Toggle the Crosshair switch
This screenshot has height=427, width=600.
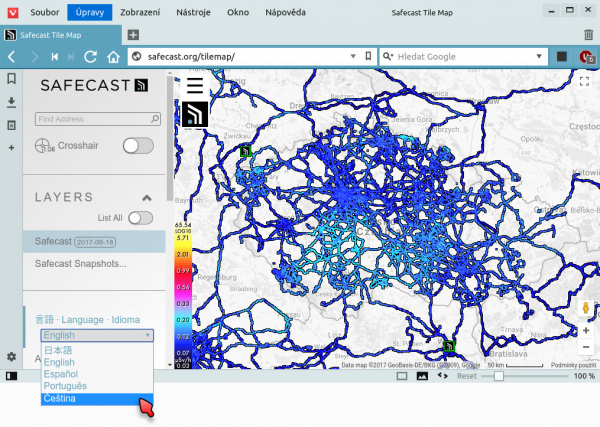138,146
